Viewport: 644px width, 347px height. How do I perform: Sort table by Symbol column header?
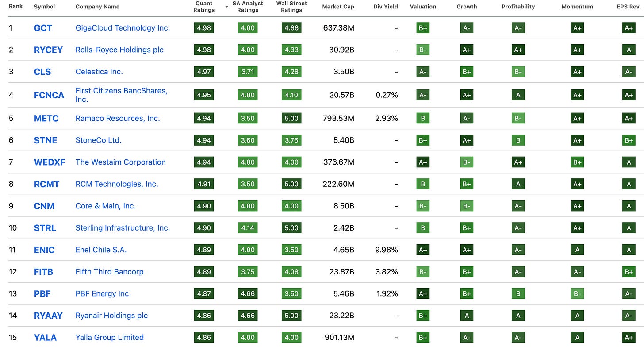(x=44, y=7)
